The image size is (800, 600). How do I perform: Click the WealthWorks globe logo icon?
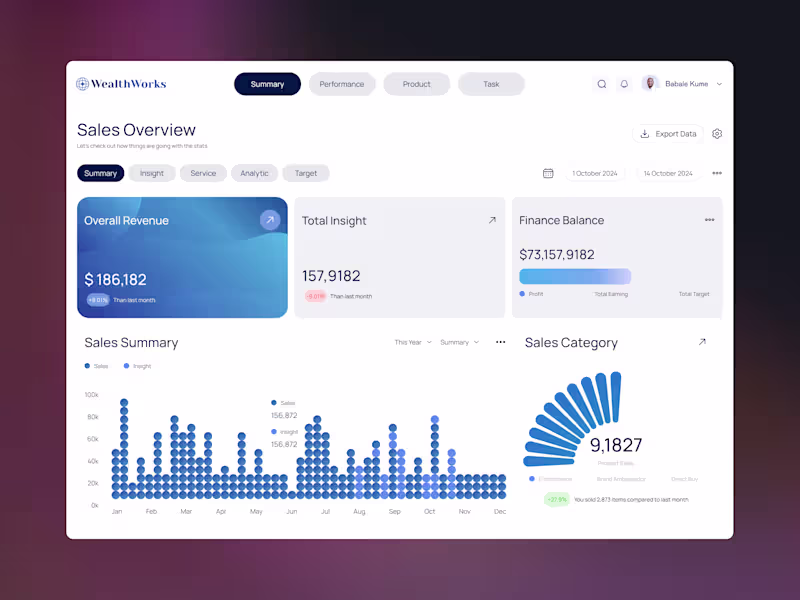83,84
